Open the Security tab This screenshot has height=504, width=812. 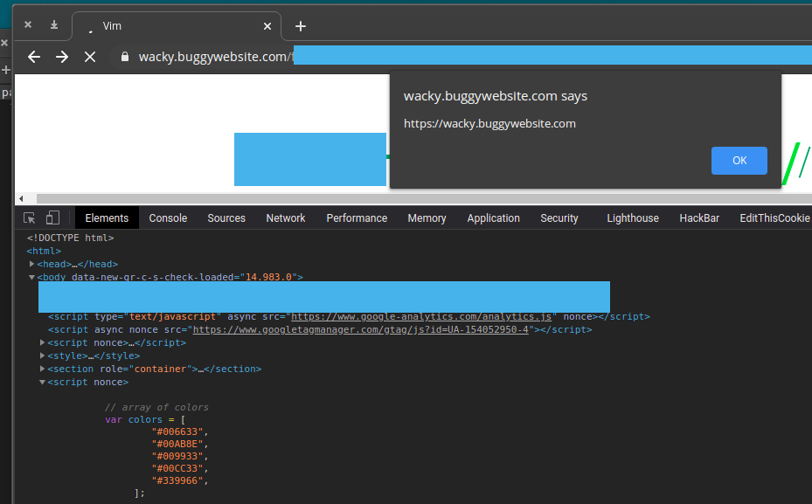559,217
